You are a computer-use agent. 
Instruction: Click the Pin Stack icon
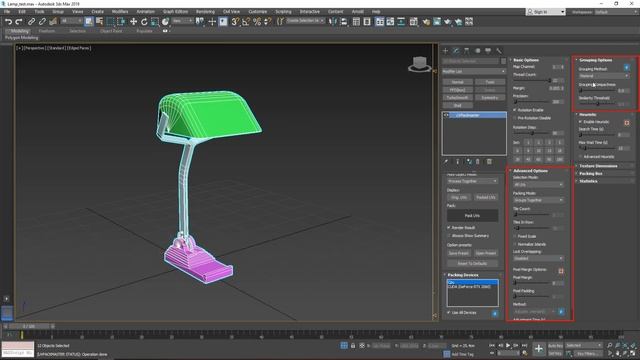tap(446, 162)
